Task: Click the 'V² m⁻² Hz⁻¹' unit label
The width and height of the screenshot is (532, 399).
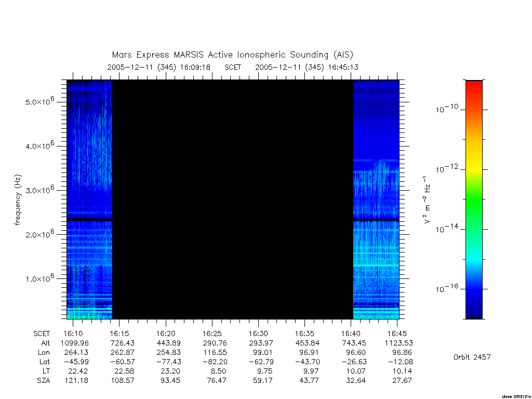Action: (x=427, y=200)
